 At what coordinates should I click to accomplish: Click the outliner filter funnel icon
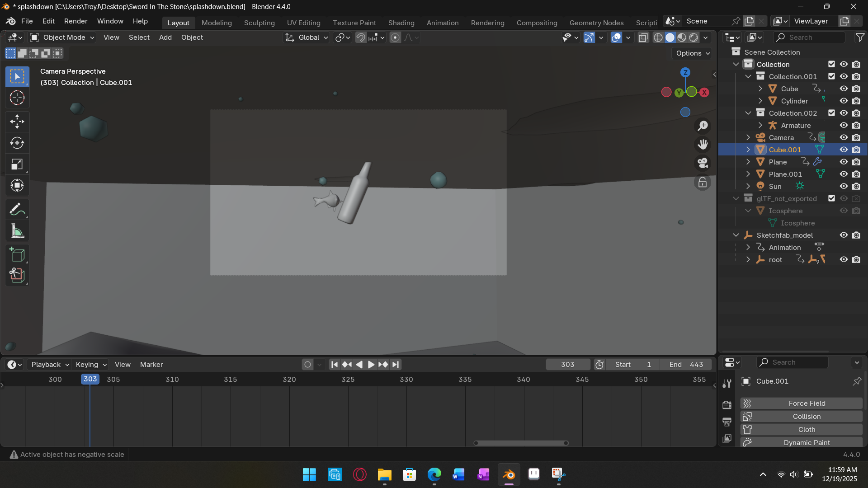(x=860, y=38)
